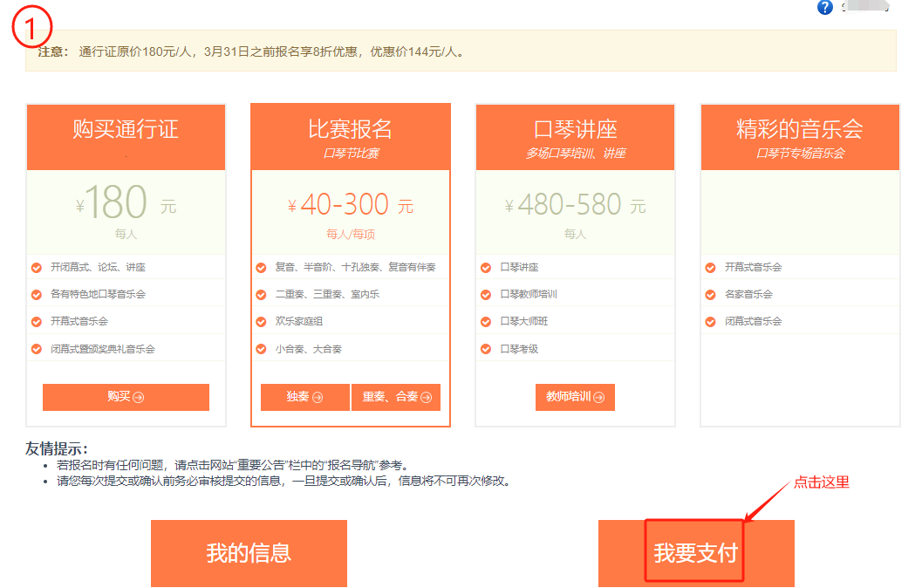Click check icon beside 各有特色地口琴音乐会
The height and width of the screenshot is (588, 922).
point(37,295)
